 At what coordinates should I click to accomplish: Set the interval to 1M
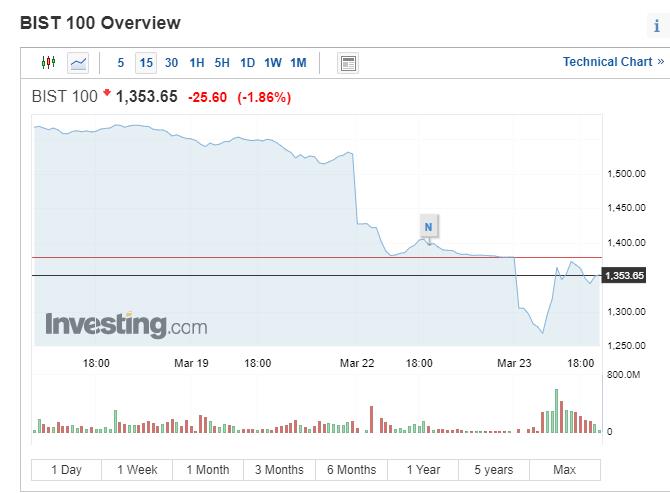pos(298,63)
